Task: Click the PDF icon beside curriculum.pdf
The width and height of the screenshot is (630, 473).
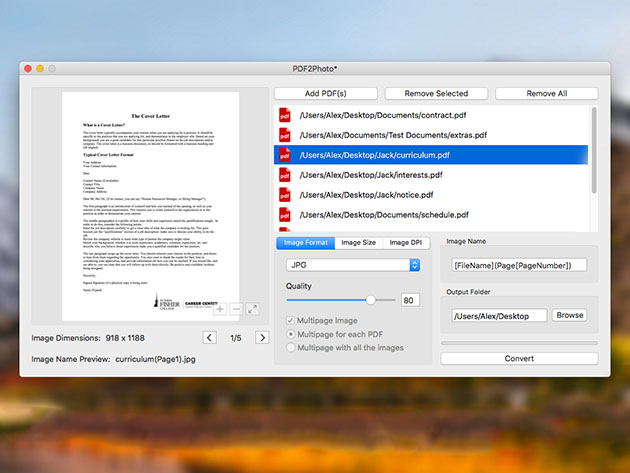Action: coord(284,155)
